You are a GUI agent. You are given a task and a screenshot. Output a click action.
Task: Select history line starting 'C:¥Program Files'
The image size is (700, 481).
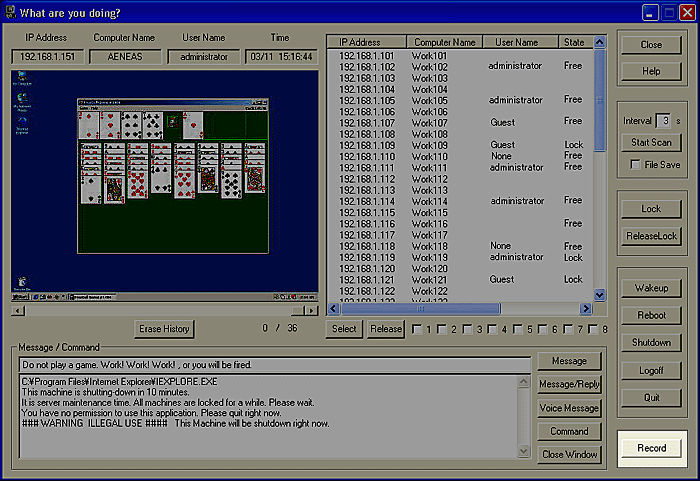pyautogui.click(x=120, y=382)
